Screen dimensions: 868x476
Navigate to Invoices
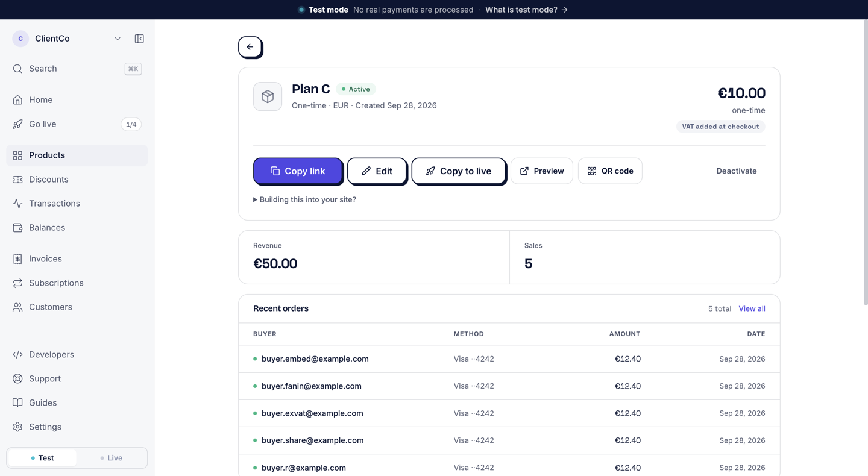(77, 259)
